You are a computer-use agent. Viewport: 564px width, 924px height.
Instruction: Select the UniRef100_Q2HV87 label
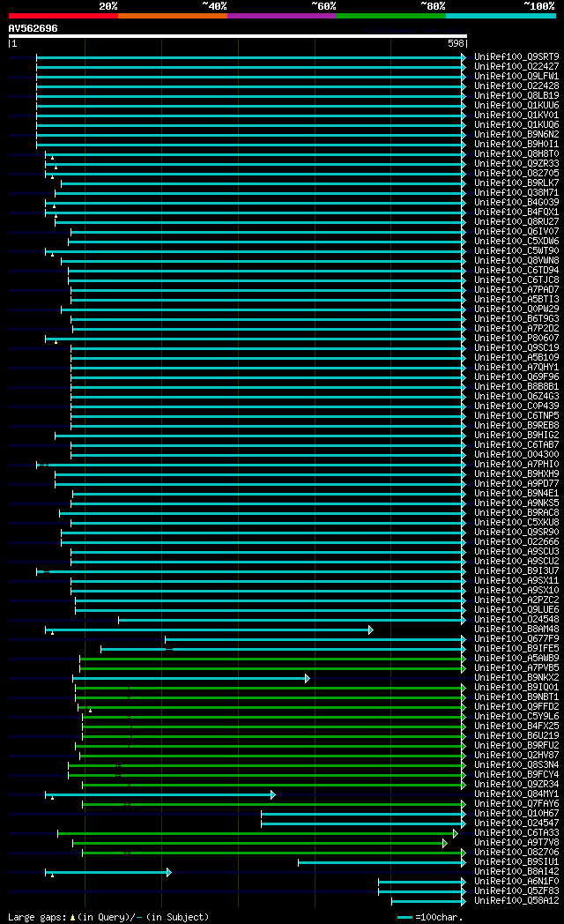point(517,755)
